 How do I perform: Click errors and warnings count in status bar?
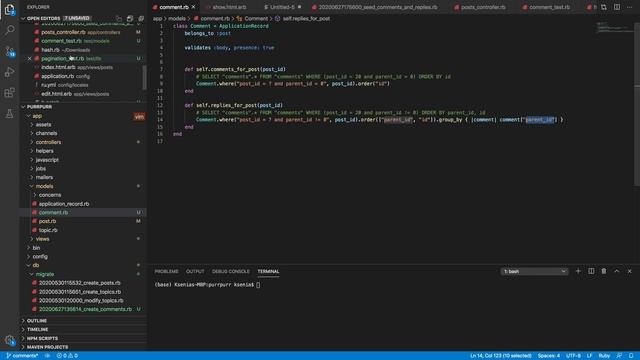coord(67,356)
